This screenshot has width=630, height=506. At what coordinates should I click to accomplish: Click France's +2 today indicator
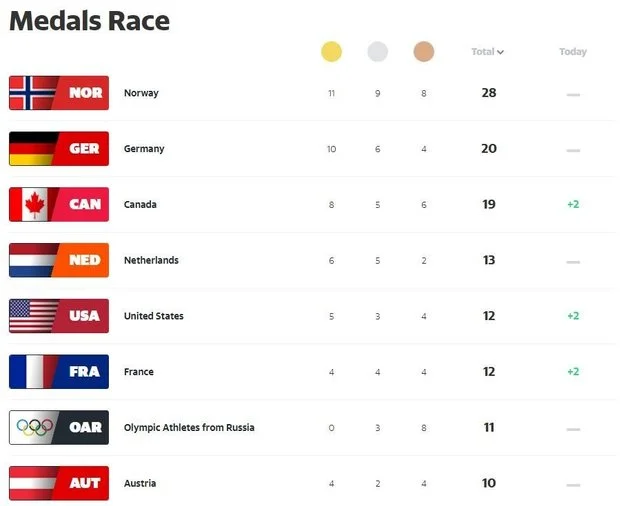[x=573, y=372]
